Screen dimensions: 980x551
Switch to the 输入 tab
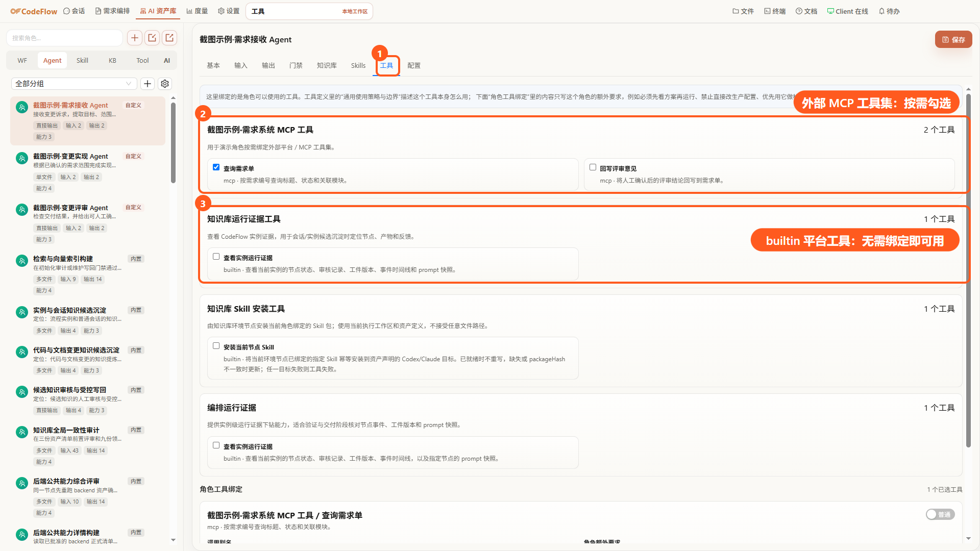coord(241,65)
